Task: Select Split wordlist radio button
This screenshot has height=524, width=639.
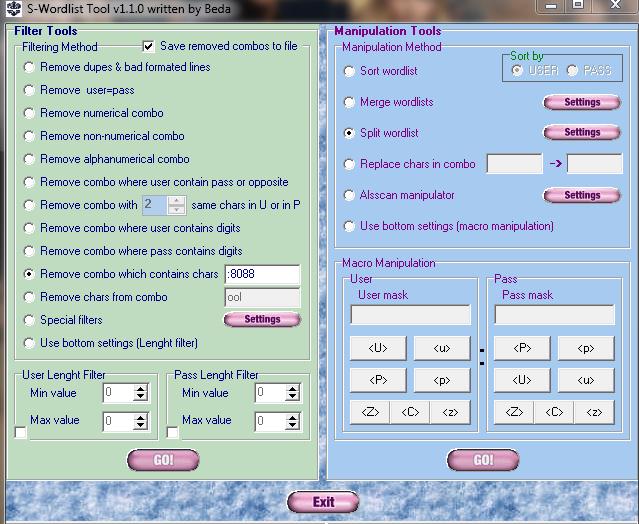Action: point(349,133)
